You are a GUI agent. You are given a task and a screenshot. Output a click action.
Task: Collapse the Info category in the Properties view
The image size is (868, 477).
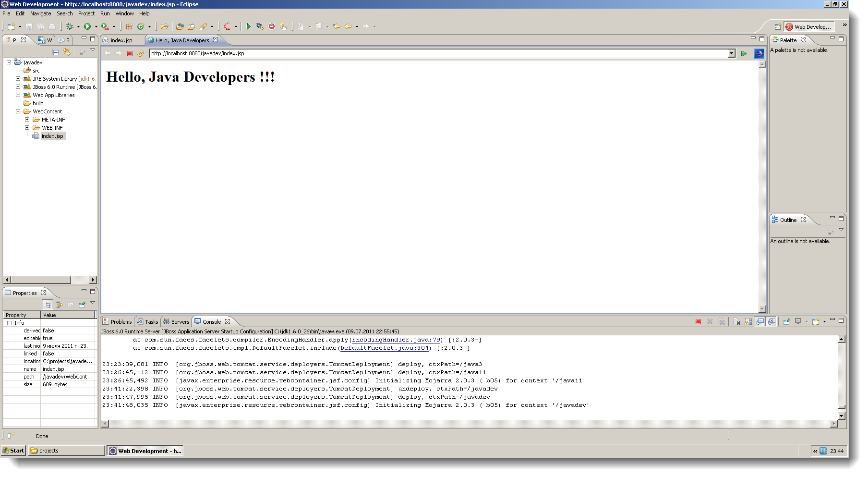tap(9, 323)
